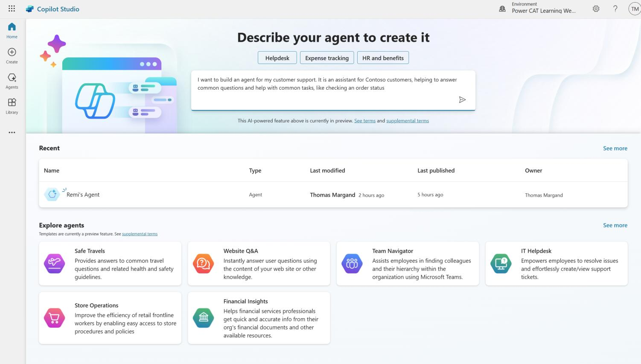Open Agents in the left navigation
The width and height of the screenshot is (641, 364).
point(12,81)
